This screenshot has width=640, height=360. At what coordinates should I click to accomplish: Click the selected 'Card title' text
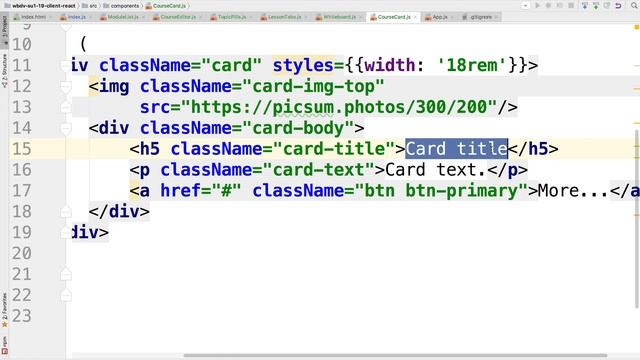coord(456,149)
